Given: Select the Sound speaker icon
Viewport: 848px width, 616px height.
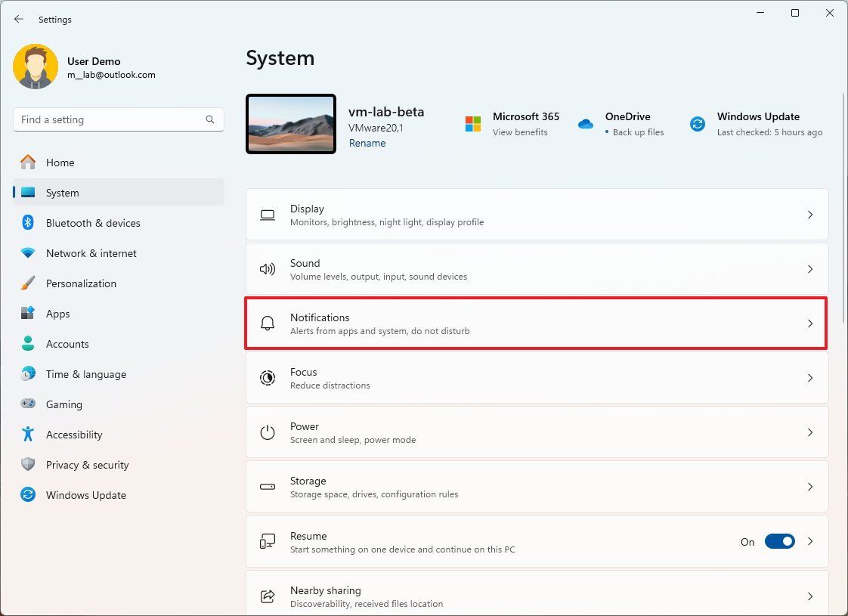Looking at the screenshot, I should pyautogui.click(x=268, y=269).
